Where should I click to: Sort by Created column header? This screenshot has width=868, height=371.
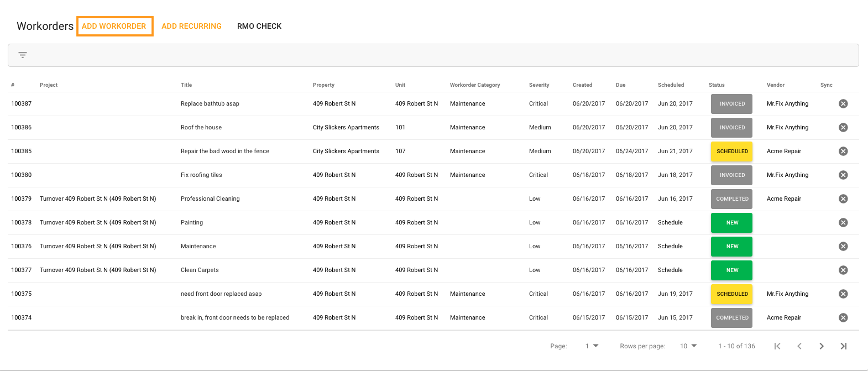pyautogui.click(x=582, y=85)
